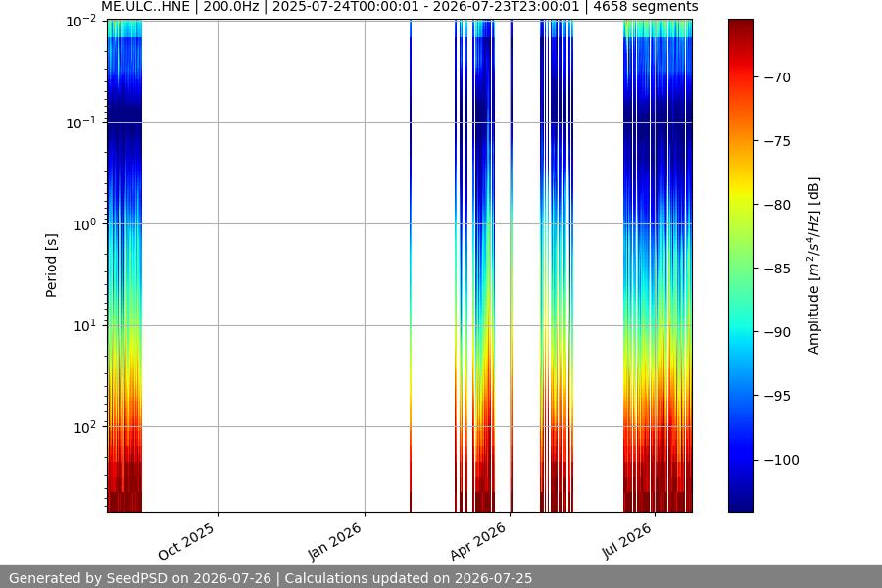Click the July 2026 spectrogram data block
This screenshot has height=588, width=882.
pos(658,266)
